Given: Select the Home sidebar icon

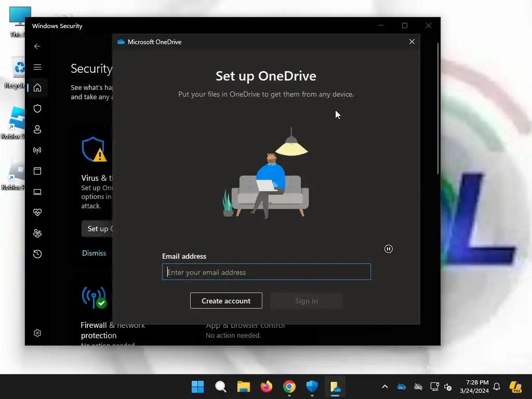Looking at the screenshot, I should (37, 88).
